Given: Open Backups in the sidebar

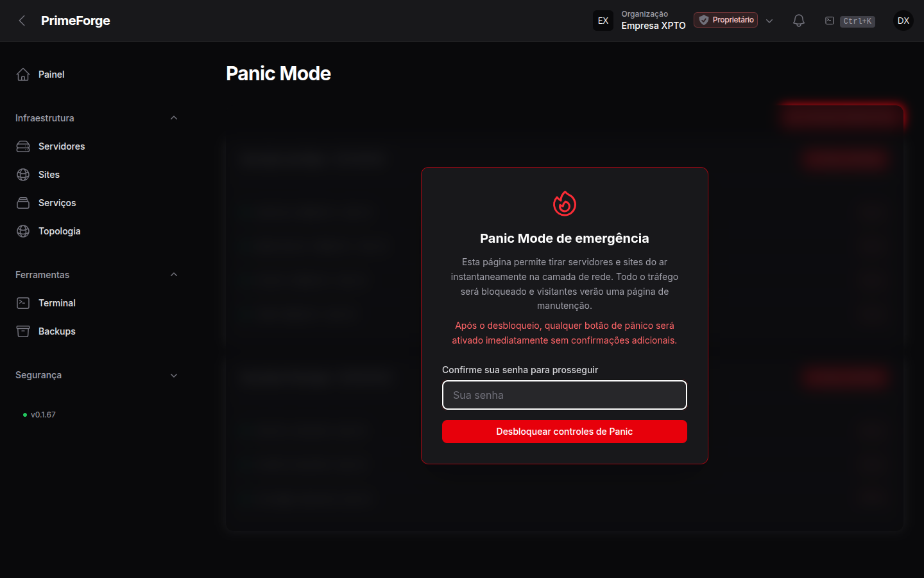Looking at the screenshot, I should (x=57, y=331).
